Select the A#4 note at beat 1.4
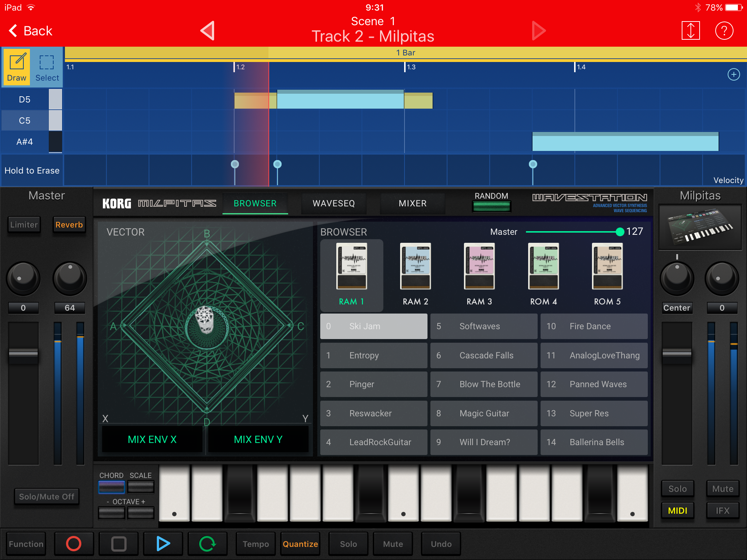Viewport: 747px width, 560px height. 625,141
